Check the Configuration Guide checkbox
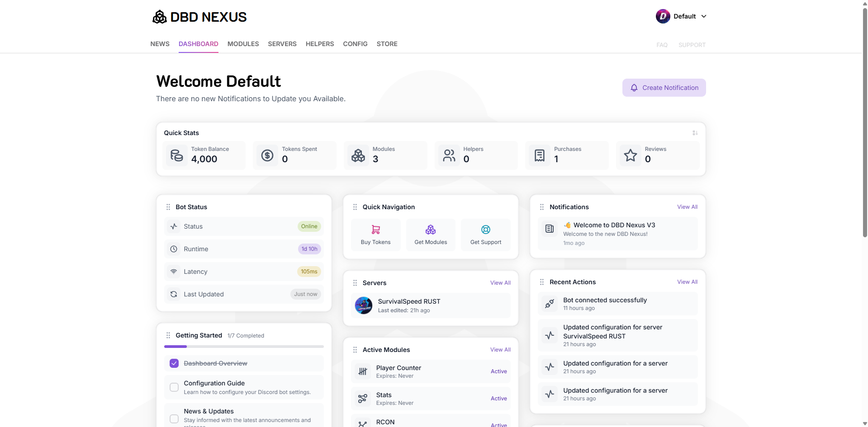Screen dimensions: 868x427 [x=174, y=387]
